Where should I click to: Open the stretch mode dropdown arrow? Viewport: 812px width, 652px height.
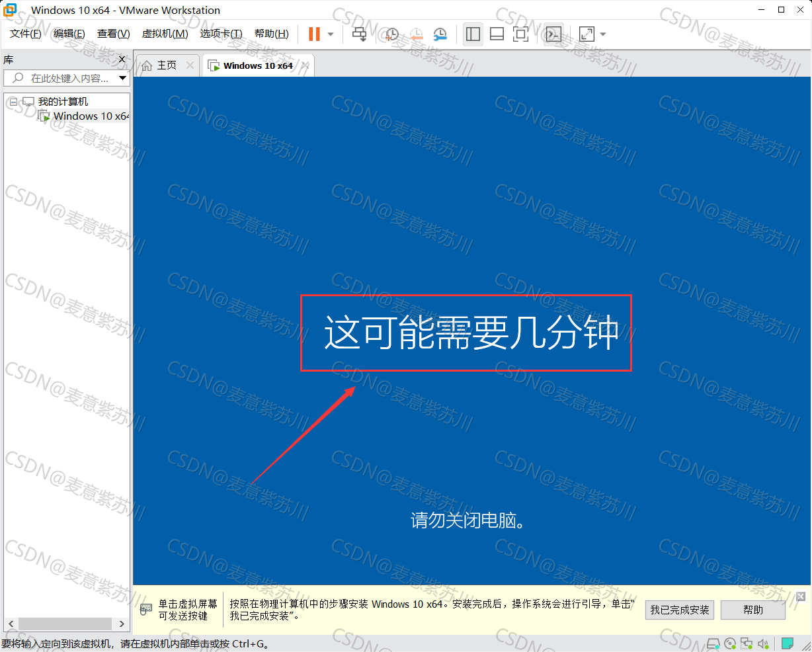[602, 34]
